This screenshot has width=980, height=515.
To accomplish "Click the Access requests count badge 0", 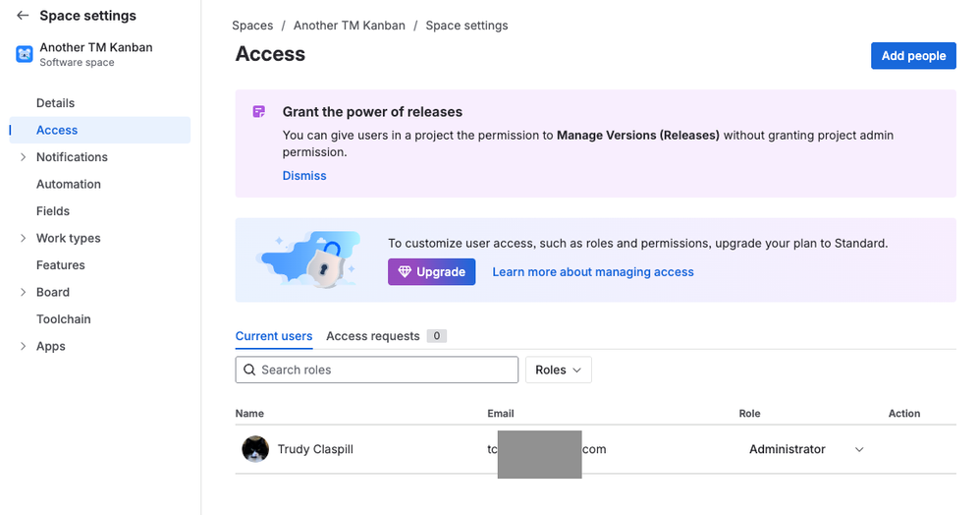I will click(436, 336).
